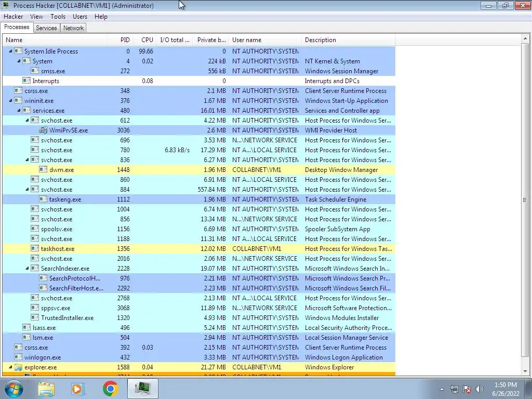
Task: Open the Windows Start menu orb
Action: click(14, 389)
